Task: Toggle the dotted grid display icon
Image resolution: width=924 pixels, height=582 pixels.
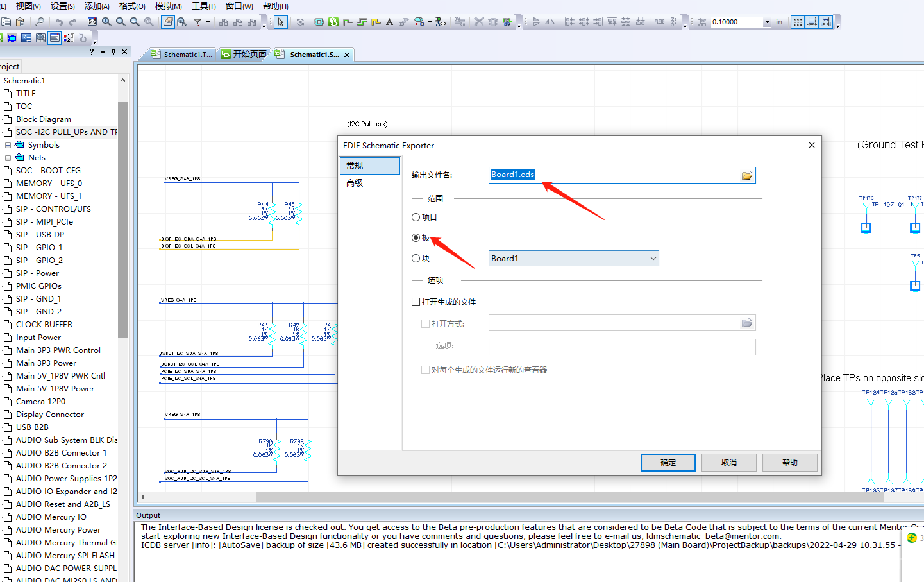Action: point(798,22)
